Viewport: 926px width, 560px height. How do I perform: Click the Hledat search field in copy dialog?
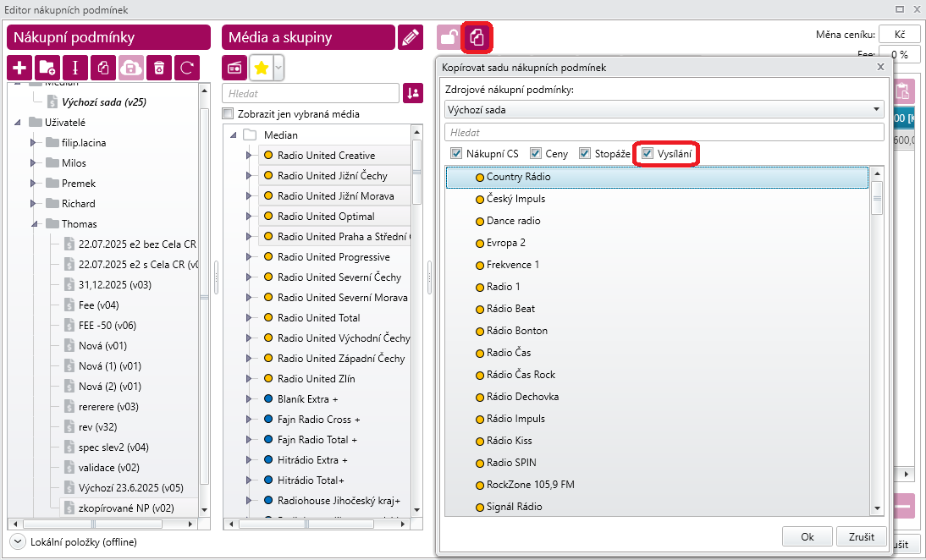pyautogui.click(x=664, y=132)
